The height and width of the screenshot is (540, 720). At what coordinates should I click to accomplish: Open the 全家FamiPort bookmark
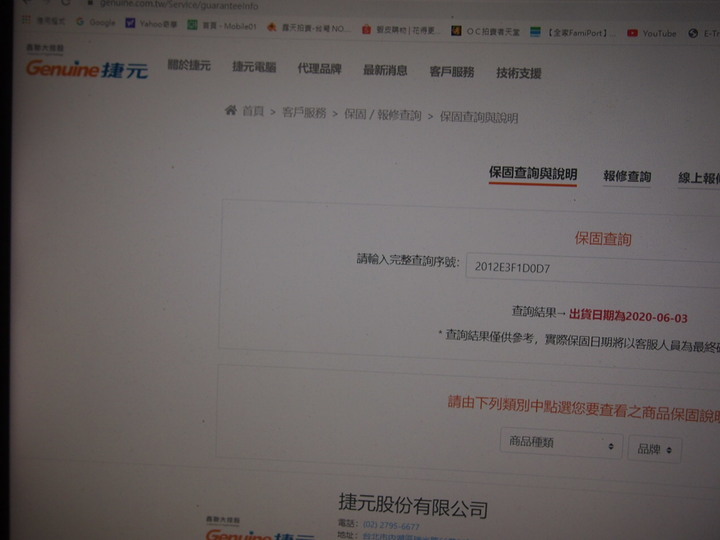tap(573, 33)
